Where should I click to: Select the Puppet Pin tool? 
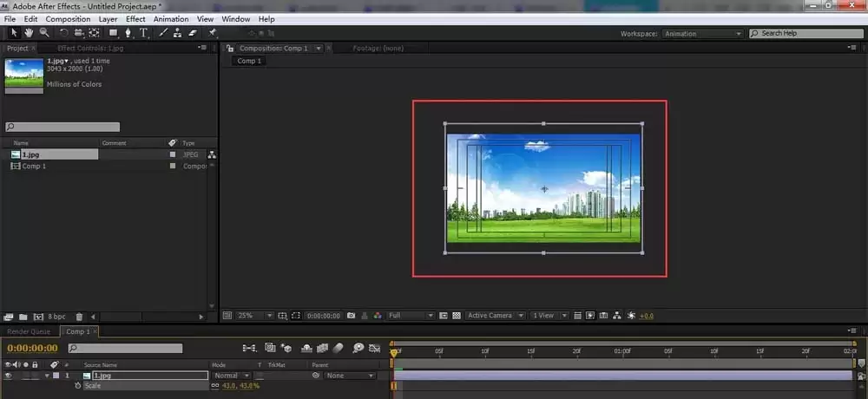point(213,33)
